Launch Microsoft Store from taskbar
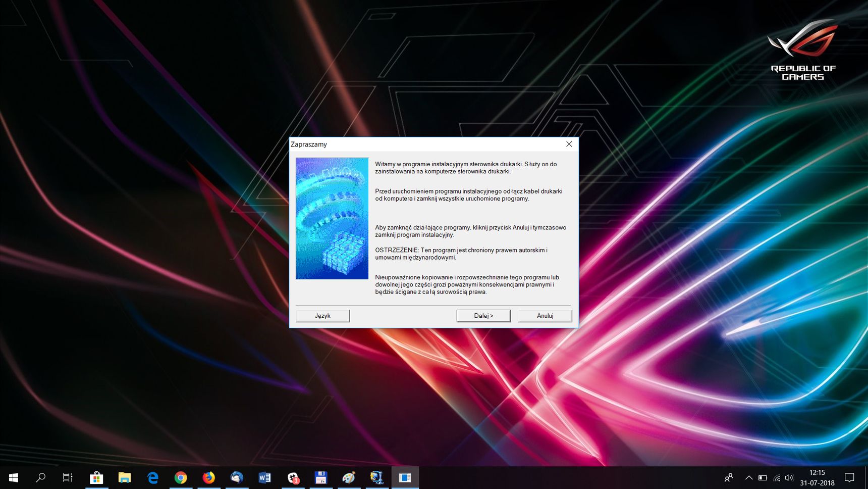 [x=96, y=477]
